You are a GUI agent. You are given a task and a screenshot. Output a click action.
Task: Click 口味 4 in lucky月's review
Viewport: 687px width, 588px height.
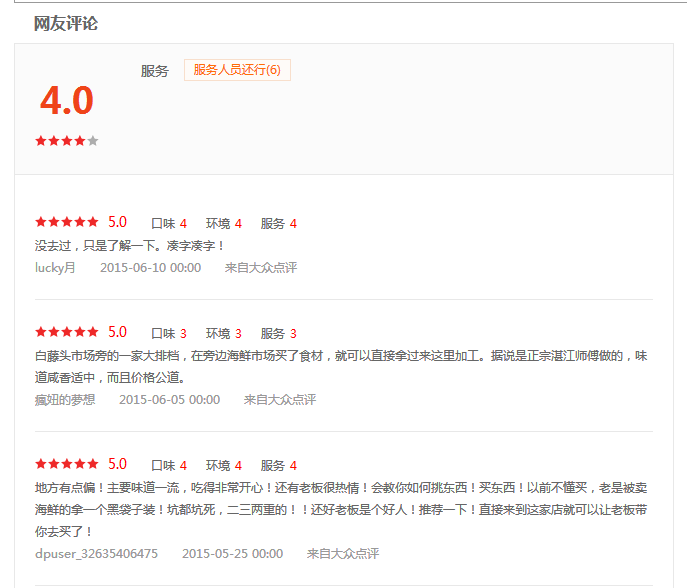point(169,223)
